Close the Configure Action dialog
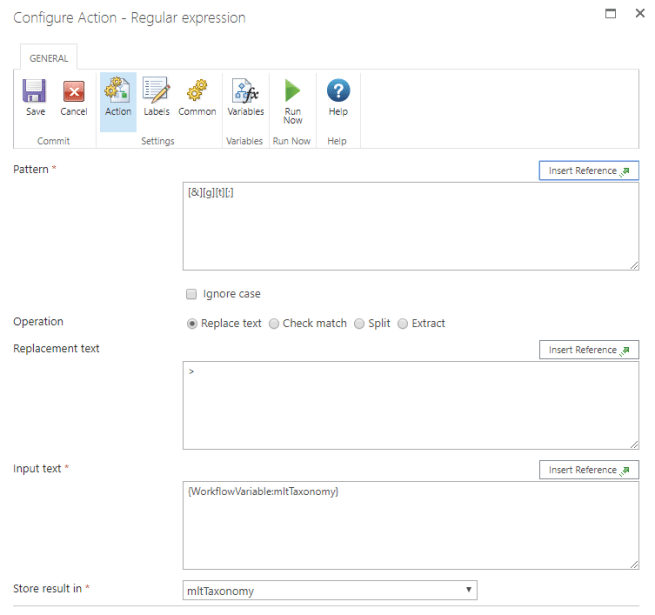655x615 pixels. 640,14
